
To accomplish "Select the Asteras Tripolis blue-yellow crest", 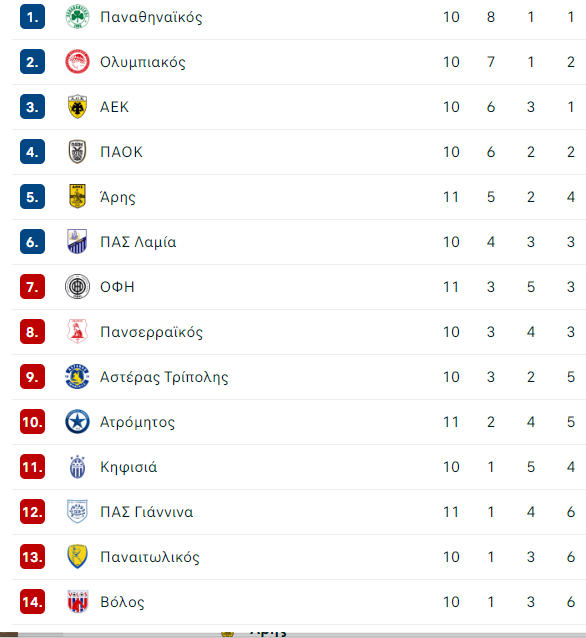I will pos(77,377).
